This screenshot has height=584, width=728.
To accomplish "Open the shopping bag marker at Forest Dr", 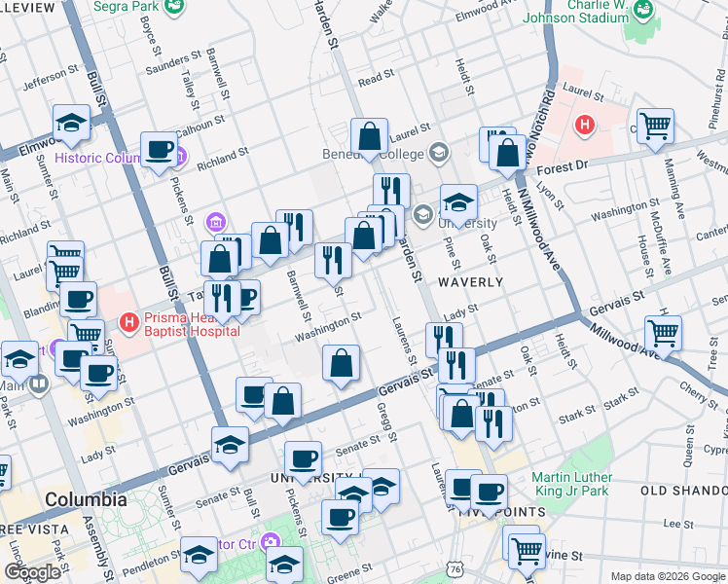I will click(507, 153).
